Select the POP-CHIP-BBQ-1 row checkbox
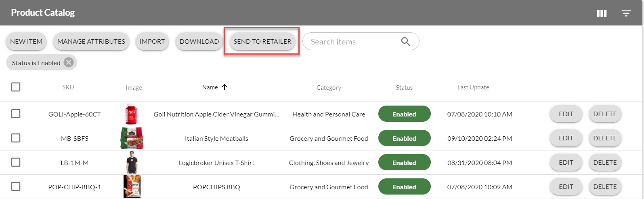Image resolution: width=644 pixels, height=199 pixels. (16, 186)
